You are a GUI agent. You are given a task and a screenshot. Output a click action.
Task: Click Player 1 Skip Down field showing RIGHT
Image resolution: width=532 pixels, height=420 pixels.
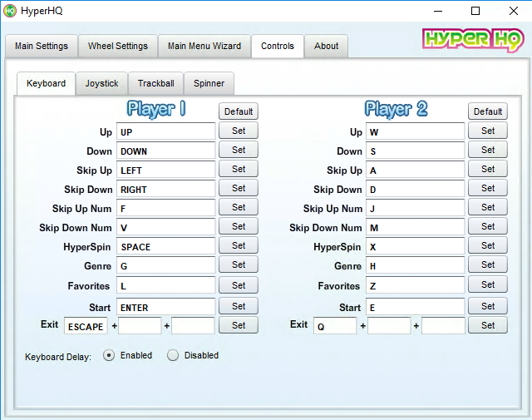[166, 189]
